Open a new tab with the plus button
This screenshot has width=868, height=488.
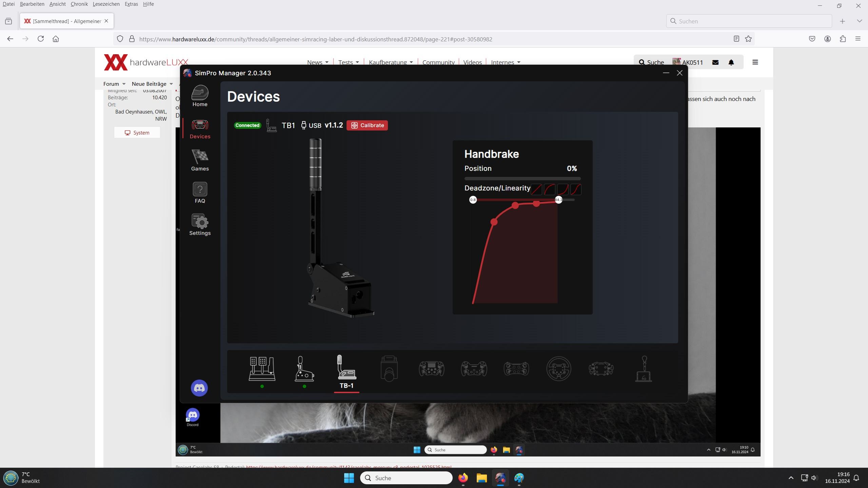click(x=843, y=21)
